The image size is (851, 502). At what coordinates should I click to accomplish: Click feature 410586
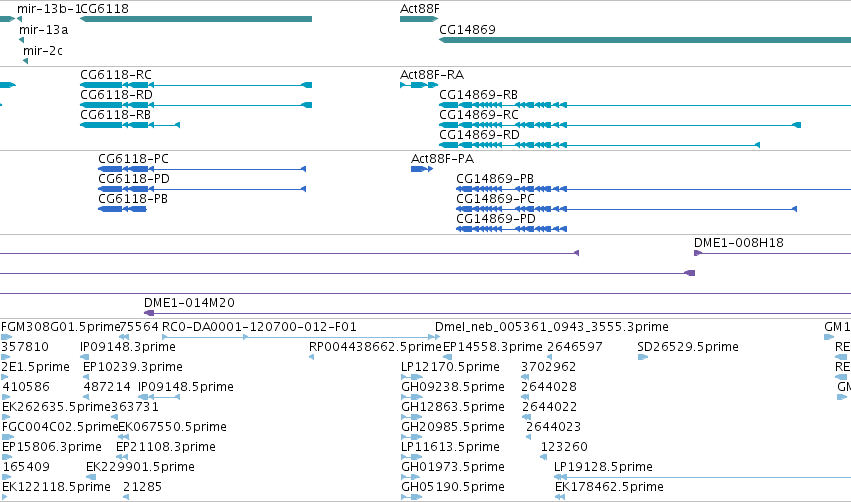point(7,397)
